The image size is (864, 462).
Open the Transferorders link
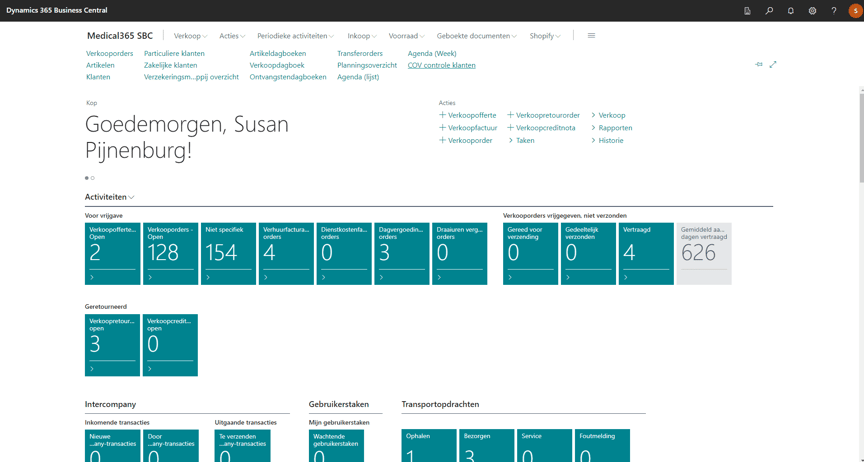pos(360,53)
